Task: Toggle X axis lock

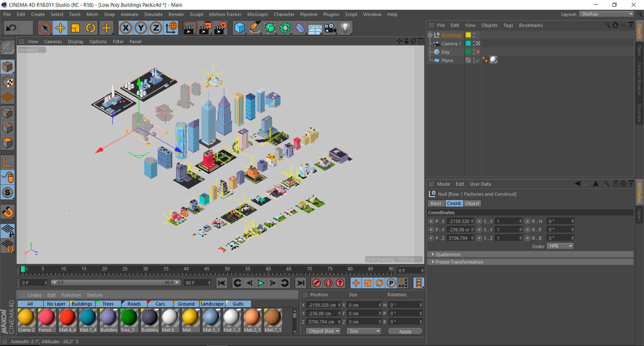Action: coord(126,28)
